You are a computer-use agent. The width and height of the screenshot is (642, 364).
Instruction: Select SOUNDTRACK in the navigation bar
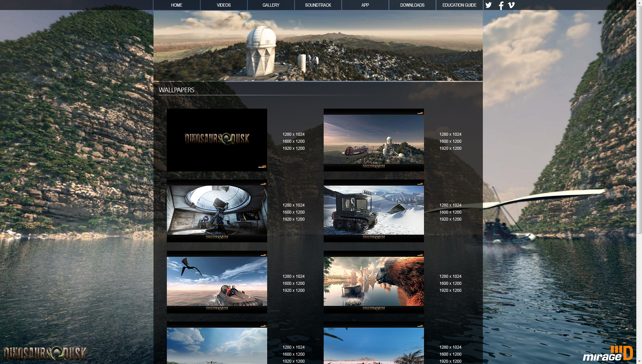coord(318,5)
